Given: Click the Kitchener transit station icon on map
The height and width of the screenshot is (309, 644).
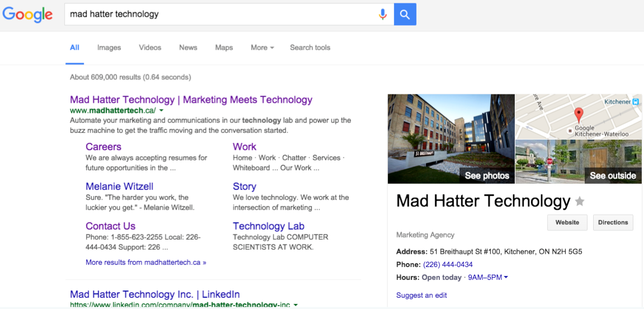Looking at the screenshot, I should click(635, 102).
